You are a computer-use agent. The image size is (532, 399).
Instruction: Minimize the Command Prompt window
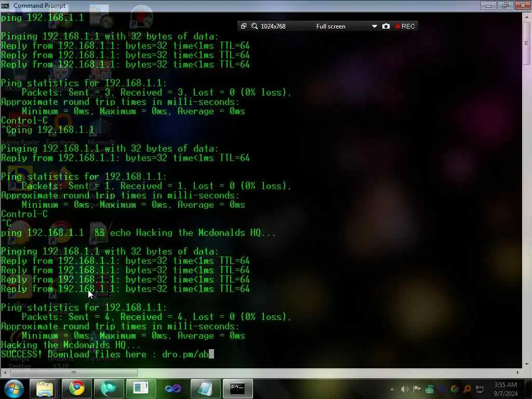(488, 5)
